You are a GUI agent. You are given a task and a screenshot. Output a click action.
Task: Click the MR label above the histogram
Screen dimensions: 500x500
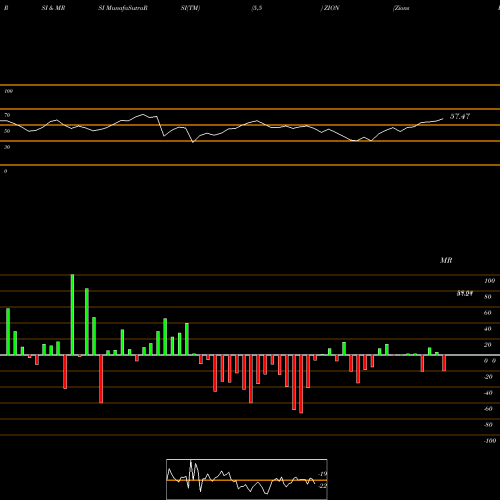coord(446,260)
